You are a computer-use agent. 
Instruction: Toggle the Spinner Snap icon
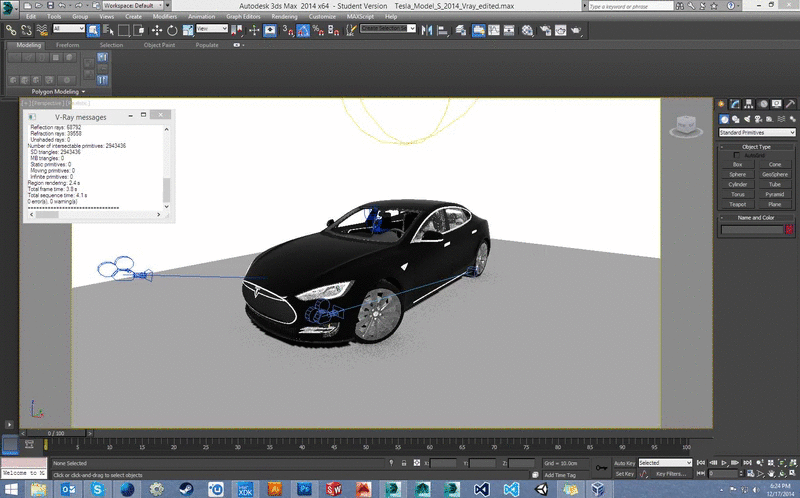pos(334,30)
